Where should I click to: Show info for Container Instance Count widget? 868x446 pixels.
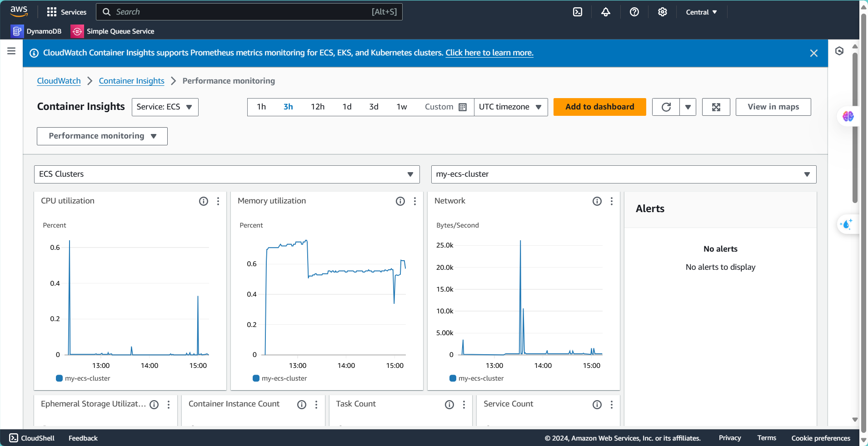coord(302,405)
